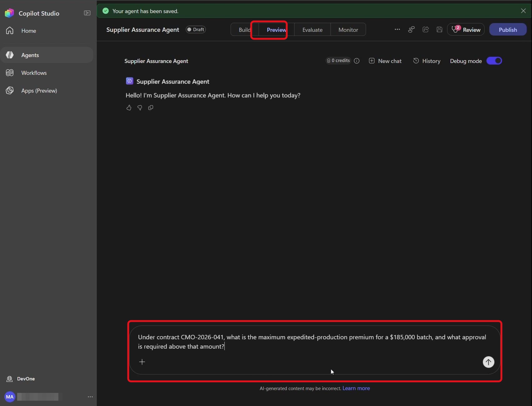
Task: Click the Publish button
Action: pyautogui.click(x=508, y=29)
